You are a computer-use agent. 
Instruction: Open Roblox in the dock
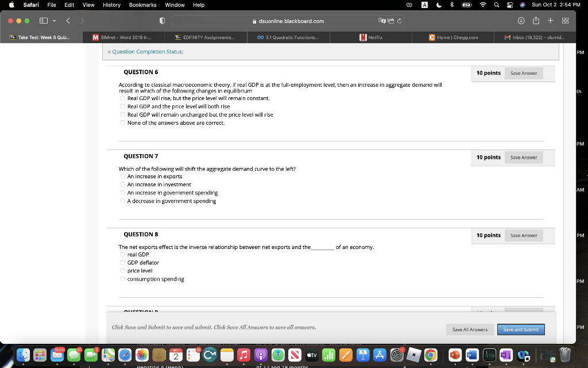click(413, 354)
